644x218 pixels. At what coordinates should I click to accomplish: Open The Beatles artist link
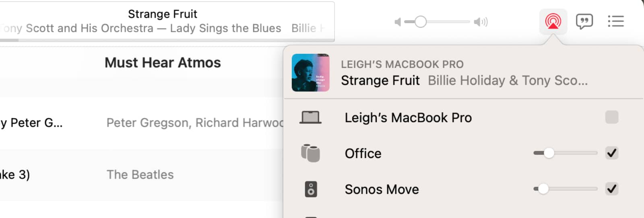pos(140,175)
